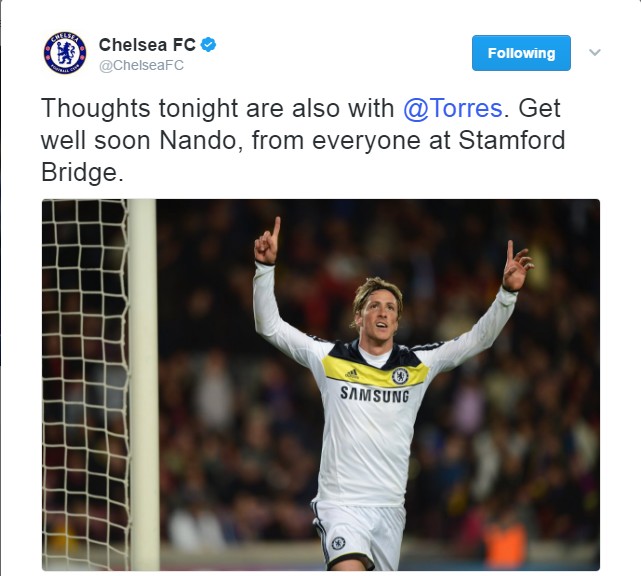Image resolution: width=641 pixels, height=576 pixels.
Task: Click the yellow chest stripe on the jersey
Action: click(374, 371)
